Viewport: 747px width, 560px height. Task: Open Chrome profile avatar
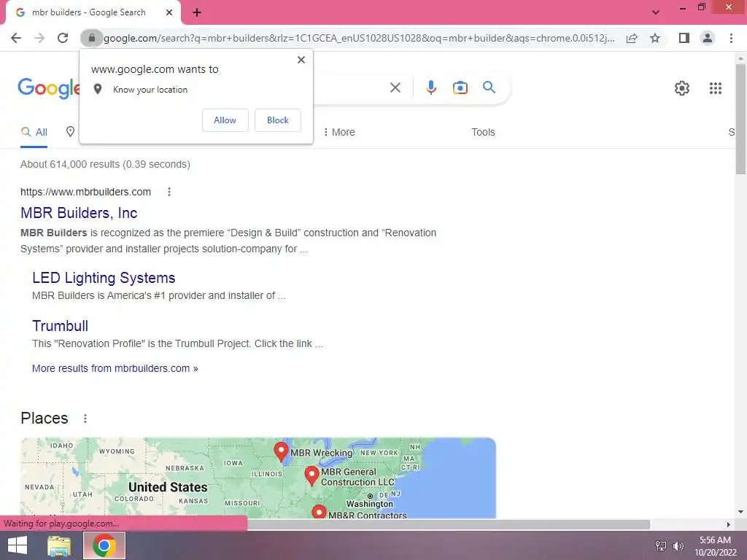tap(708, 38)
